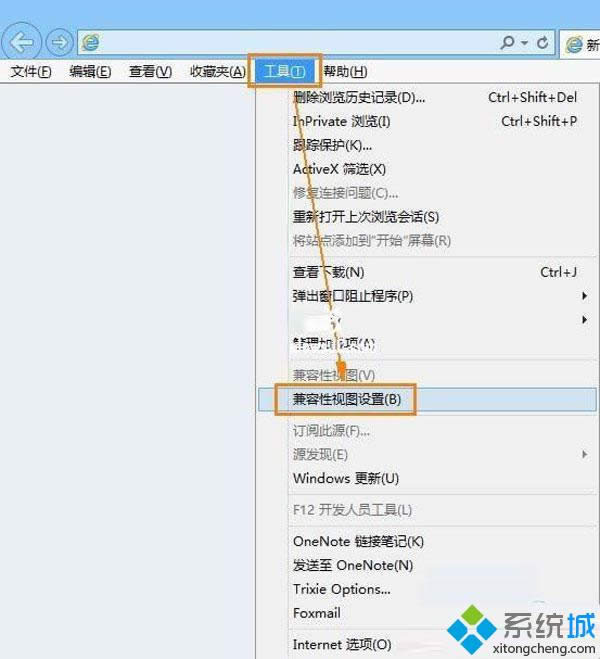Open the 查看(V) menu
The height and width of the screenshot is (659, 600).
(x=150, y=71)
